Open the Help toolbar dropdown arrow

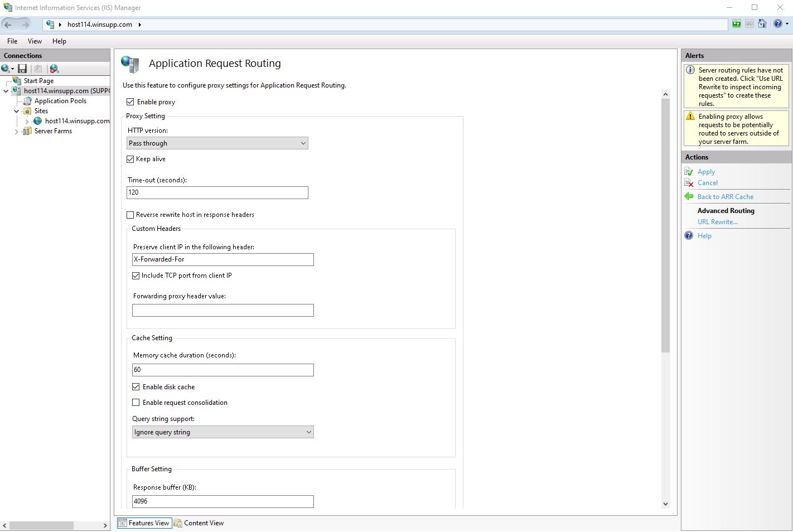[x=787, y=24]
